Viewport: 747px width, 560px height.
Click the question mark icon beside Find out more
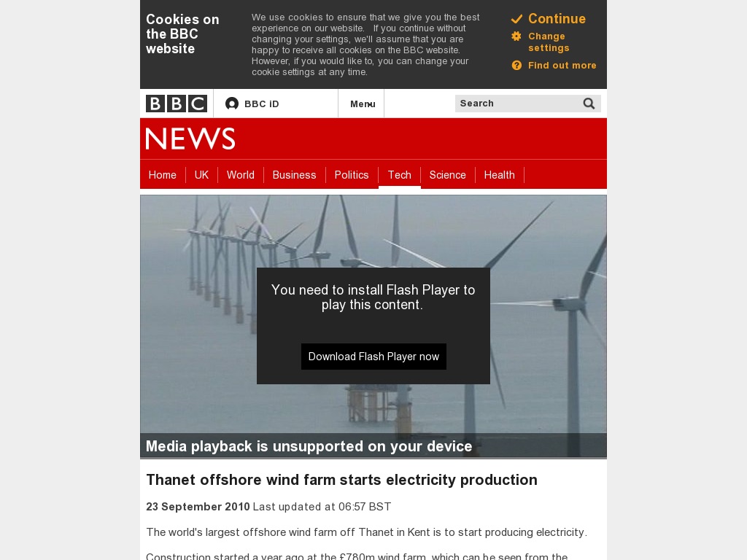click(516, 66)
